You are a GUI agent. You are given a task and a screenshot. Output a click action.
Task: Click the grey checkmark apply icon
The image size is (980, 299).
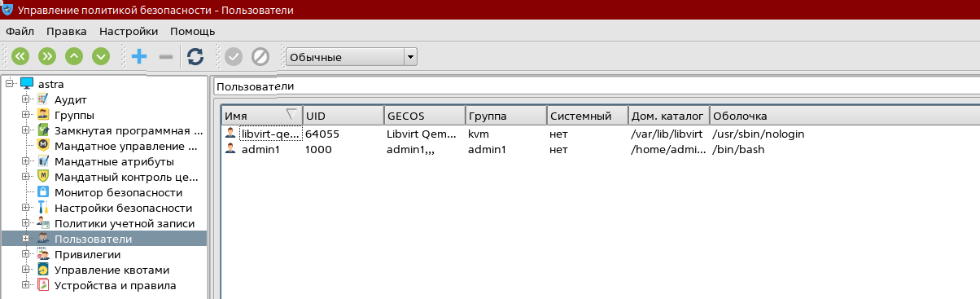(x=234, y=56)
